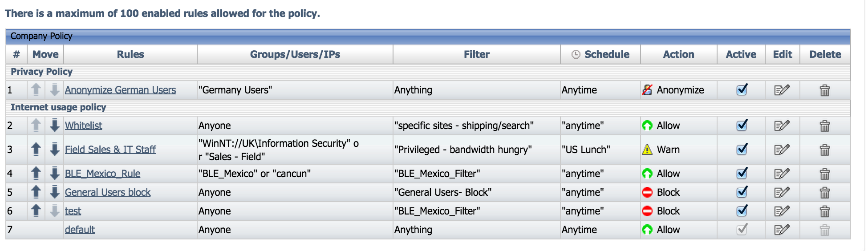This screenshot has width=868, height=251.
Task: Move the test rule up
Action: [x=36, y=211]
